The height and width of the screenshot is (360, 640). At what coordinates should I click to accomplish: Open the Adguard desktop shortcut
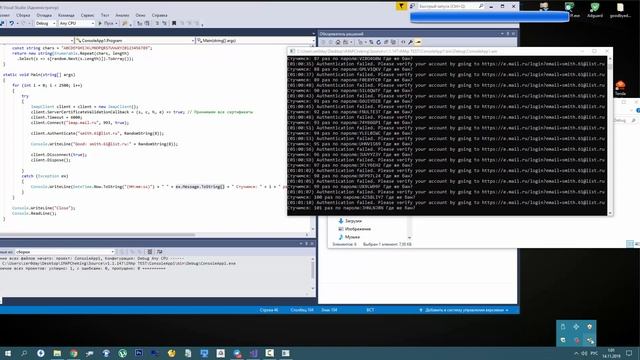tap(595, 10)
